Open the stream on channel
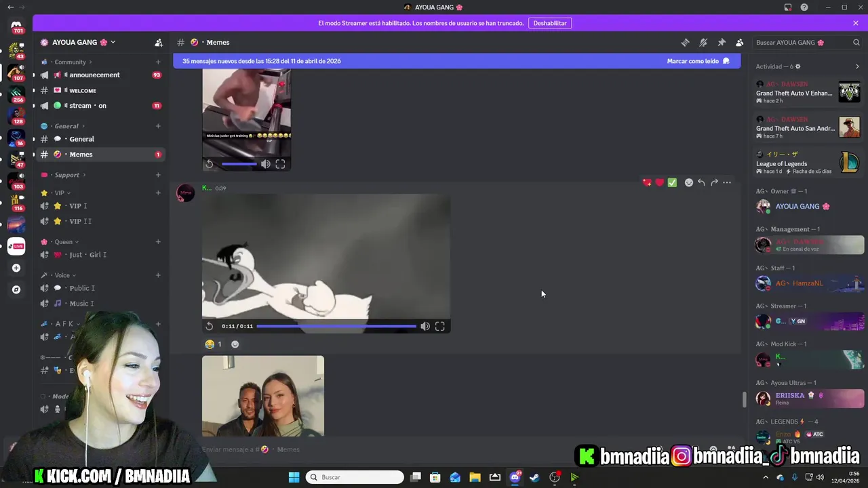Viewport: 868px width, 488px height. pos(99,106)
